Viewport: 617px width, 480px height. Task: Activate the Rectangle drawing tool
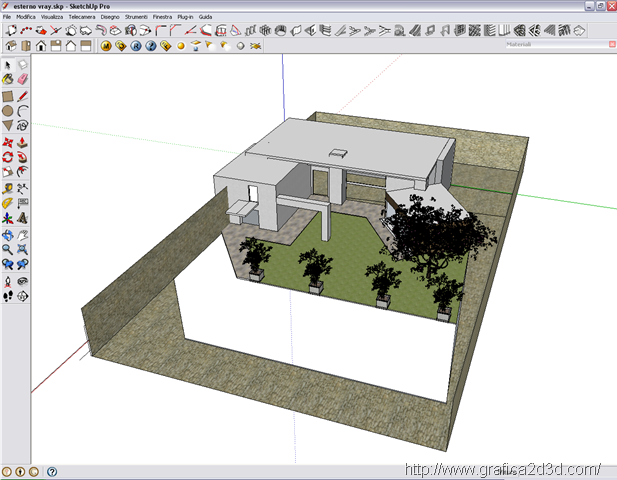click(8, 95)
